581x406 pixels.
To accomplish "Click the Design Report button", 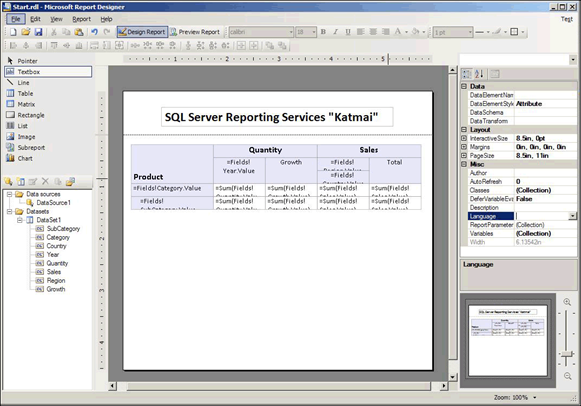I will tap(142, 32).
